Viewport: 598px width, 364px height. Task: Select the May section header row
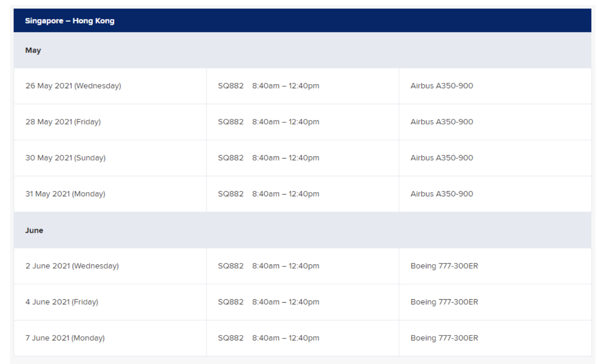tap(302, 50)
